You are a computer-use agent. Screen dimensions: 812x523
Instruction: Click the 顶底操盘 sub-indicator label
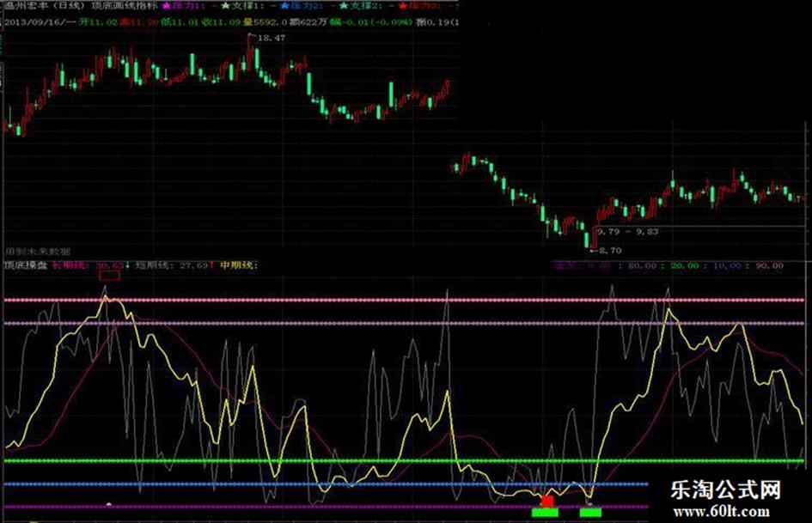(25, 266)
